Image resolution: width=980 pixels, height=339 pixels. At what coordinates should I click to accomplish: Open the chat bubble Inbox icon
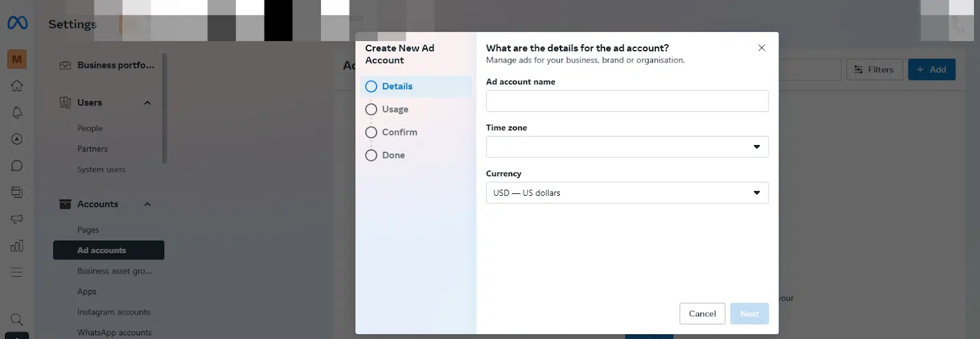pyautogui.click(x=17, y=166)
